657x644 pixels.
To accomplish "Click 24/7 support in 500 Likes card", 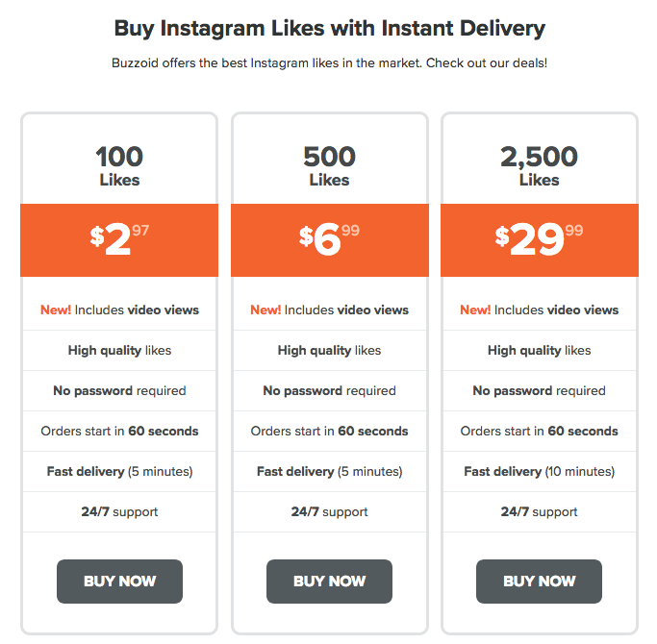I will tap(329, 511).
